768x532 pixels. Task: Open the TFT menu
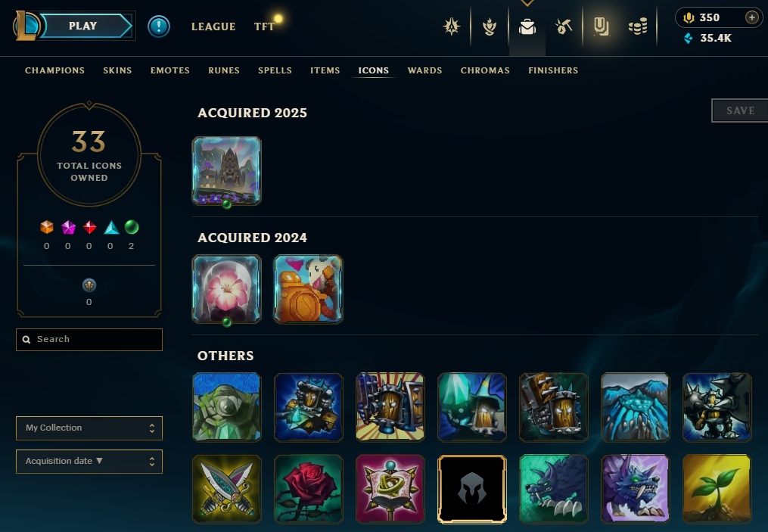264,26
